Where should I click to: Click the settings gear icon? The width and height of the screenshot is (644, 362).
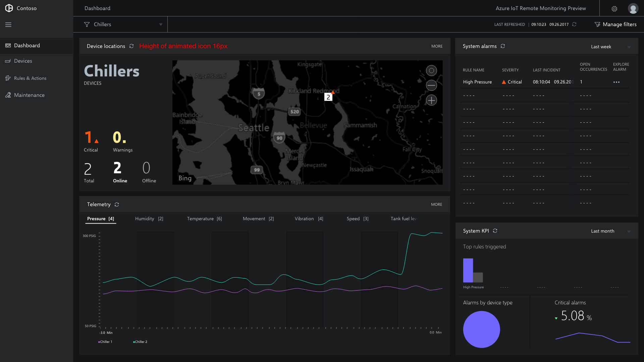614,9
